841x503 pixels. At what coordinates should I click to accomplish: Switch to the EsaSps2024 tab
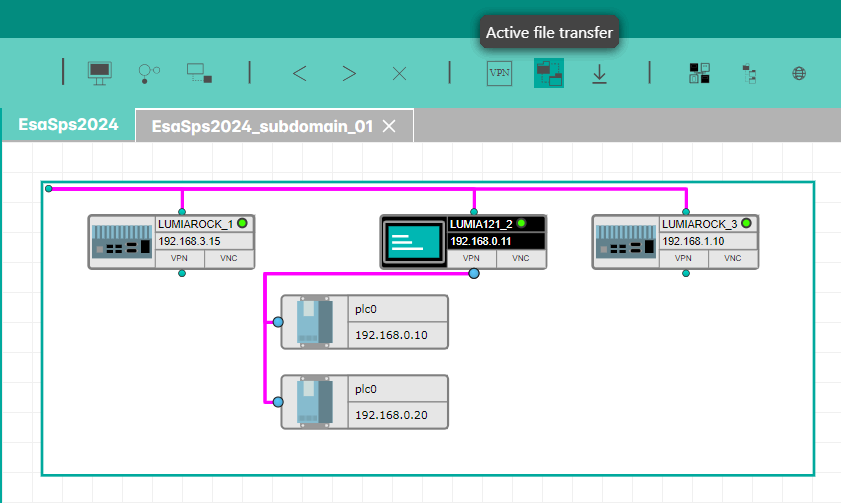tap(68, 125)
